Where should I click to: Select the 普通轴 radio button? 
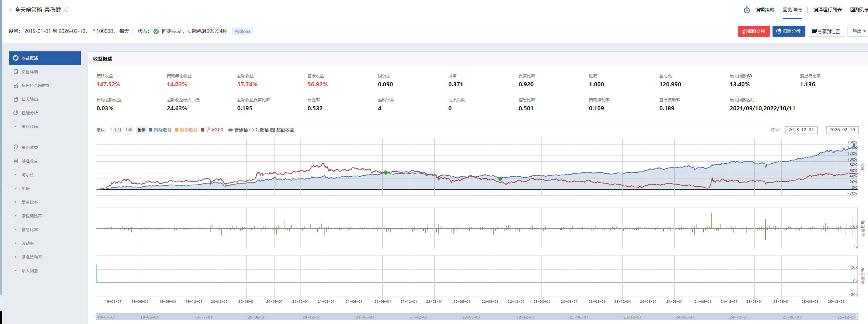pyautogui.click(x=231, y=130)
